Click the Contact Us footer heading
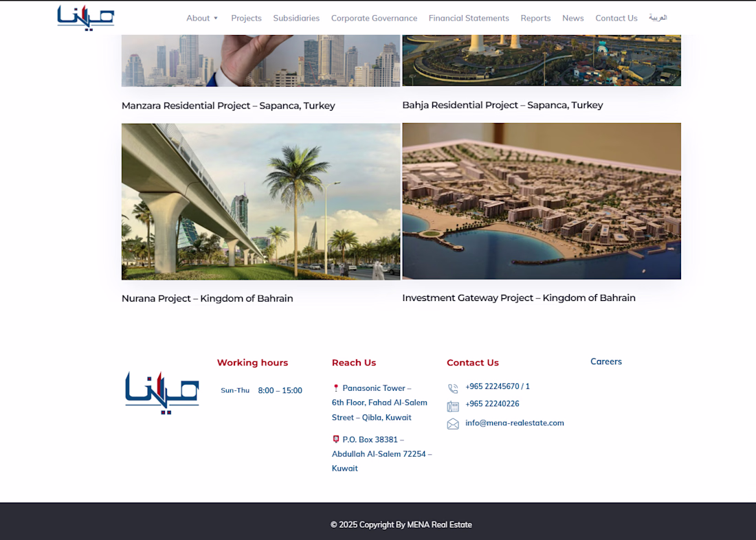756x540 pixels. [473, 363]
